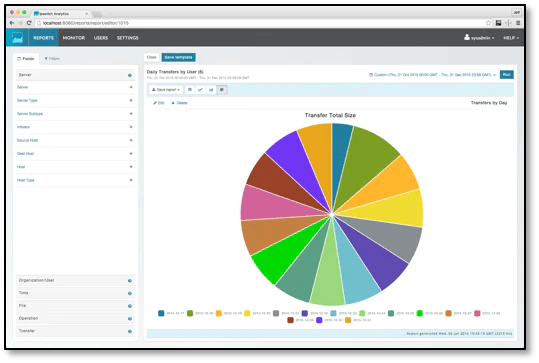Image resolution: width=539 pixels, height=363 pixels.
Task: Click the Transfers by Day label
Action: [x=489, y=103]
